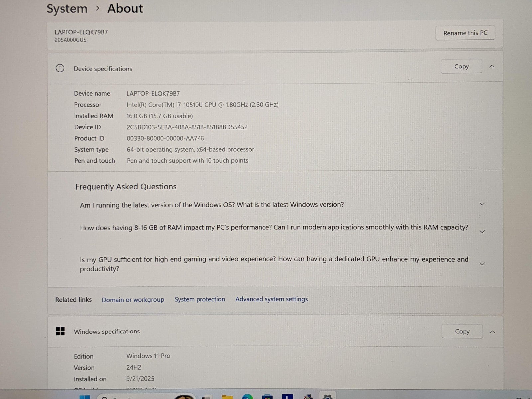Viewport: 532px width, 399px height.
Task: Click the Rename this PC button
Action: [x=465, y=33]
